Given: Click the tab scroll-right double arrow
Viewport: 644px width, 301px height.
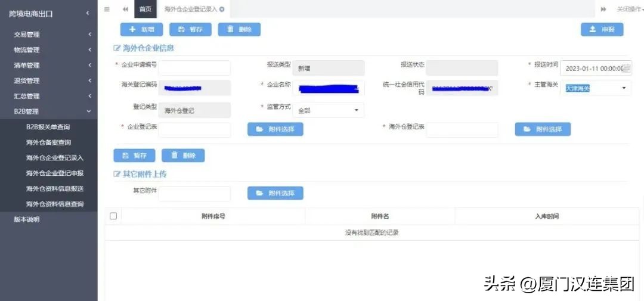Looking at the screenshot, I should 603,10.
